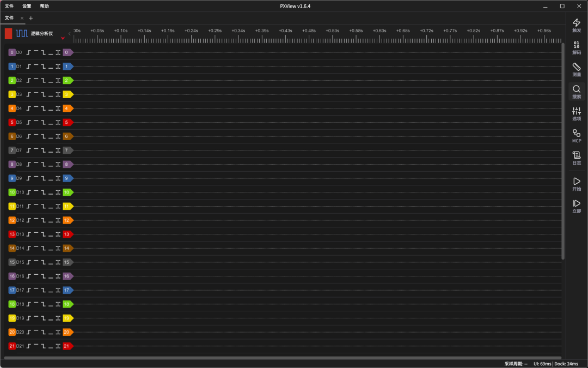
Task: Set falling-edge trigger on channel D2
Action: point(44,80)
